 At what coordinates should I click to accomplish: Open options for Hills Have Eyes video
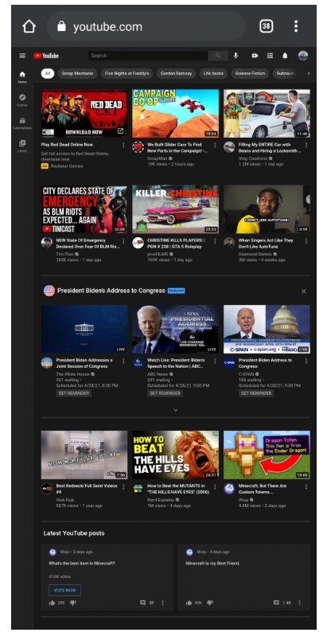[x=215, y=486]
